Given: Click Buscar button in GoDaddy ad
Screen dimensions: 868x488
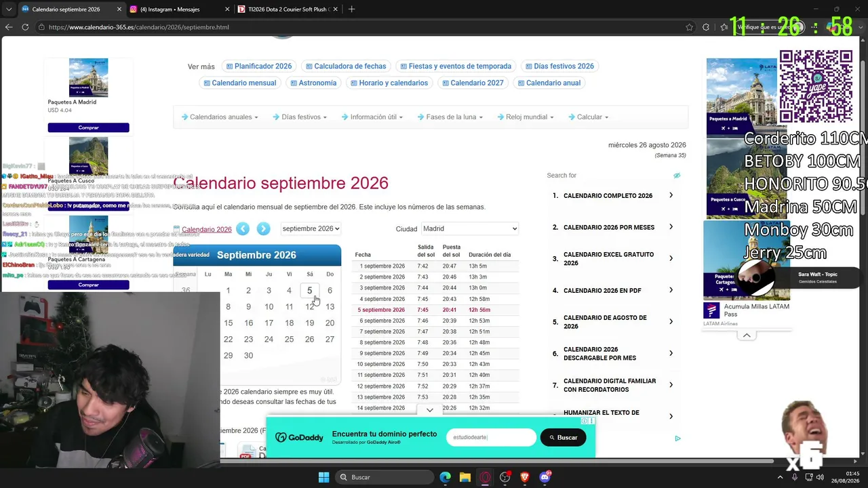Looking at the screenshot, I should pos(564,437).
